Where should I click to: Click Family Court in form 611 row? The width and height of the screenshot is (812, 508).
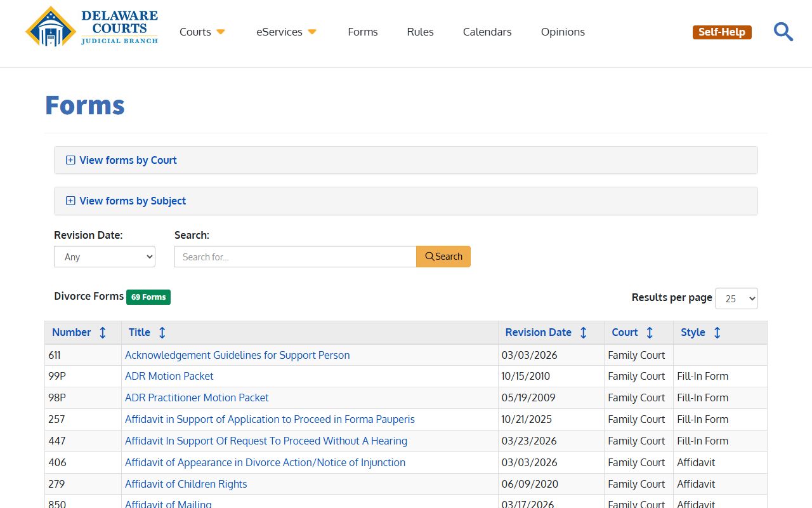(636, 355)
